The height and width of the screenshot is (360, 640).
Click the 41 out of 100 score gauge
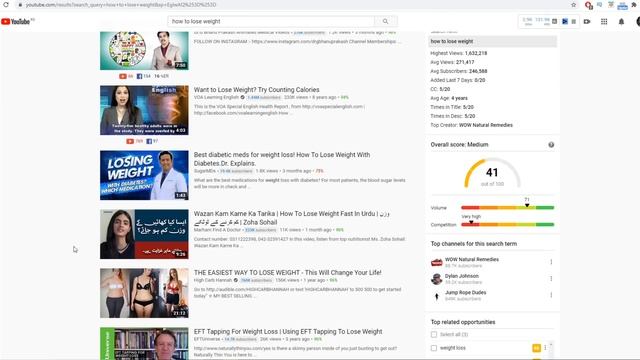pos(492,174)
